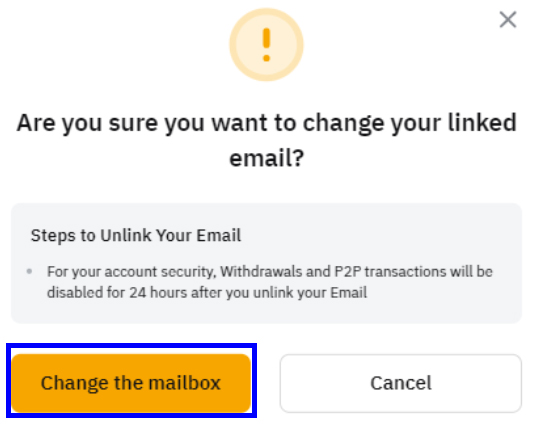The image size is (540, 426).
Task: Click the heading about changing linked email
Action: click(x=266, y=140)
